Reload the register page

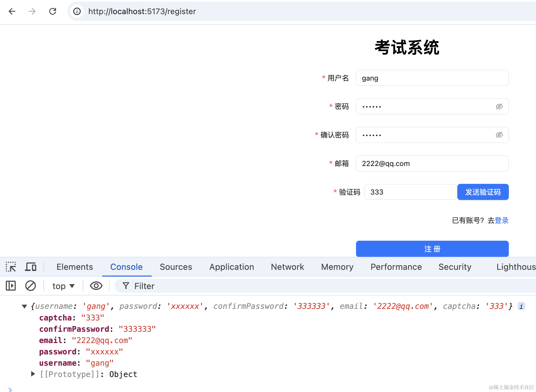[x=53, y=11]
